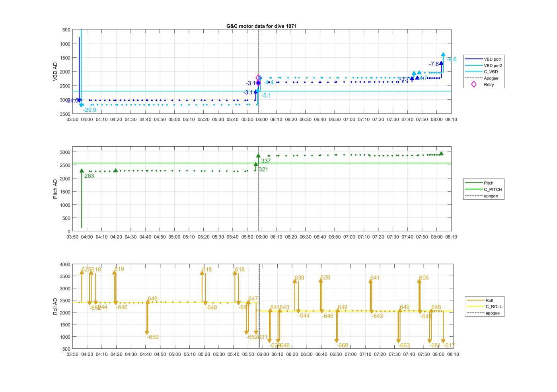The image size is (557, 392).
Task: Click the light-blue VBD pot2 arrowhead near -9.6
Action: (x=443, y=54)
